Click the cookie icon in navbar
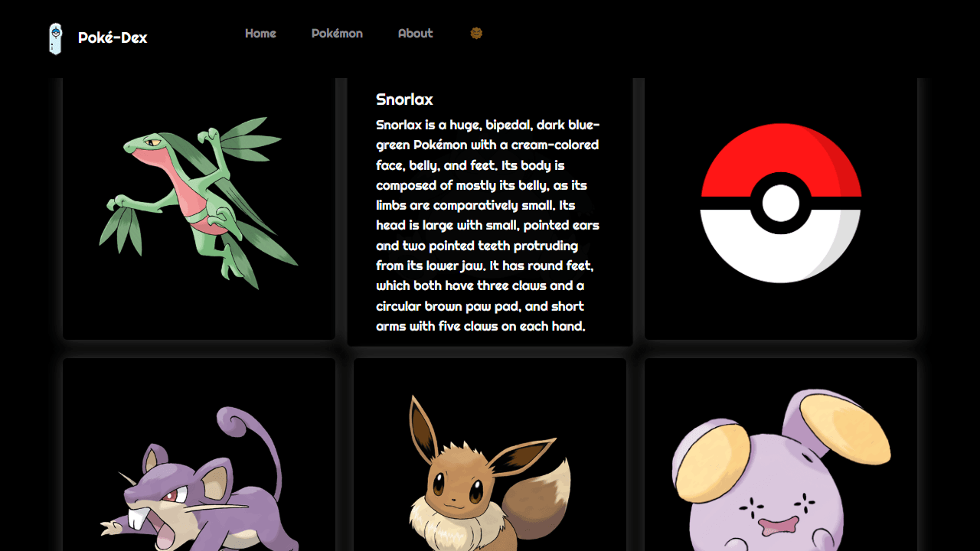The image size is (980, 551). pyautogui.click(x=476, y=33)
